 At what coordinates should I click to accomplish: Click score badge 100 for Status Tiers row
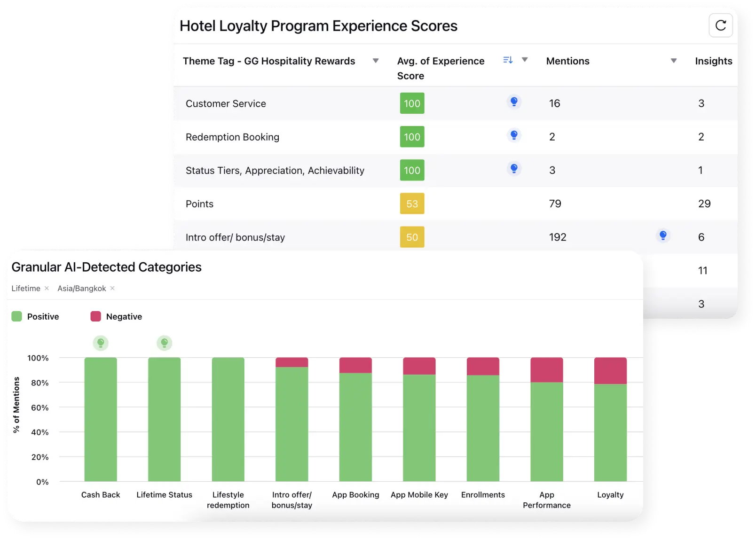412,170
